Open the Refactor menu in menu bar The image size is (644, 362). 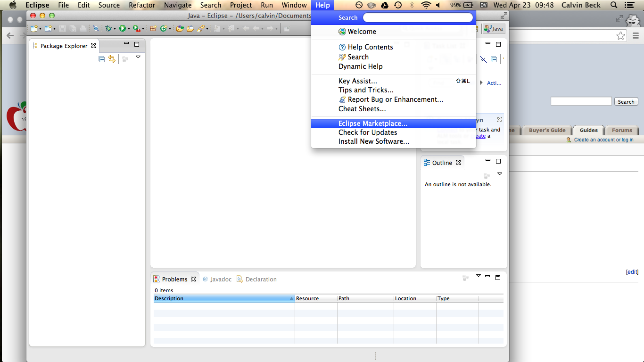(x=142, y=5)
